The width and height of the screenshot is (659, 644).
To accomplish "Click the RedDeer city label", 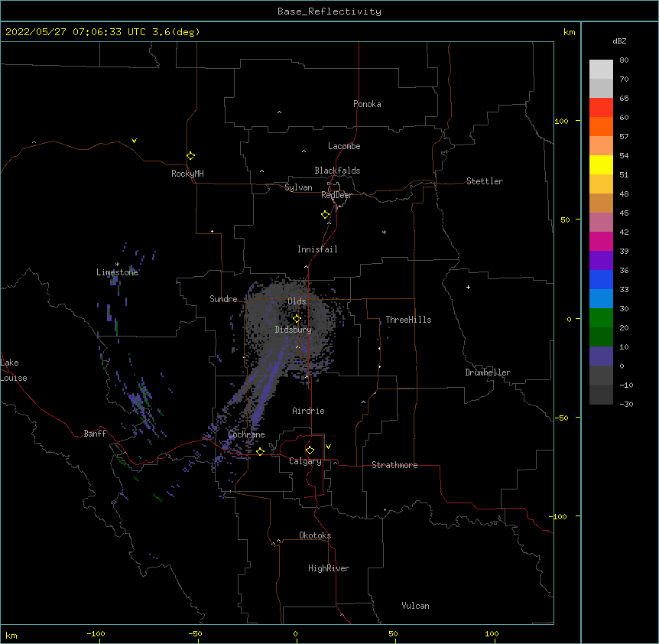I will tap(336, 195).
